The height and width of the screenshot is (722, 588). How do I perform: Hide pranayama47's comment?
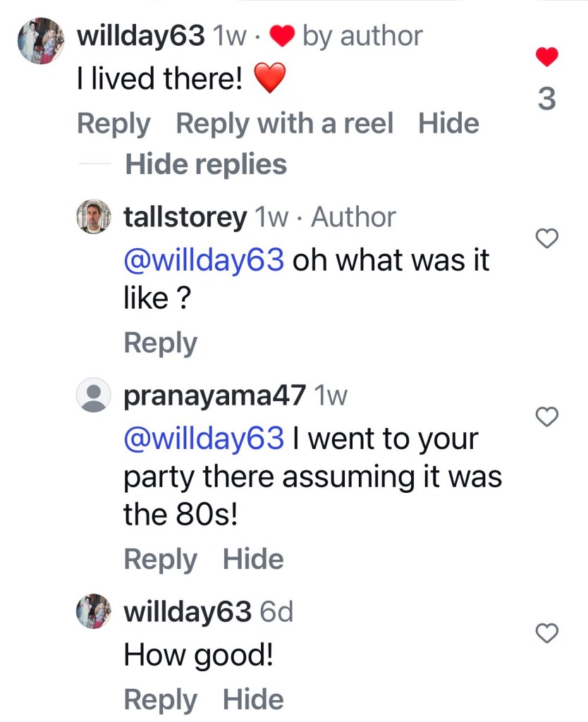click(253, 559)
